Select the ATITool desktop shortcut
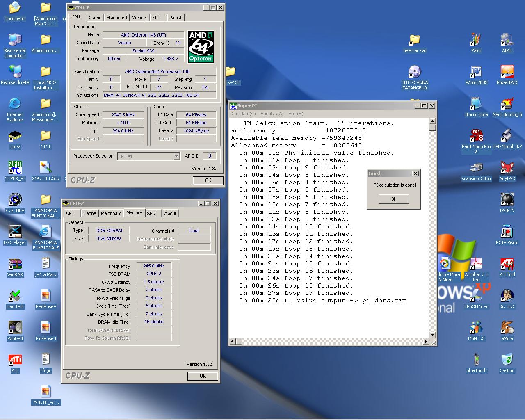 pos(507,267)
